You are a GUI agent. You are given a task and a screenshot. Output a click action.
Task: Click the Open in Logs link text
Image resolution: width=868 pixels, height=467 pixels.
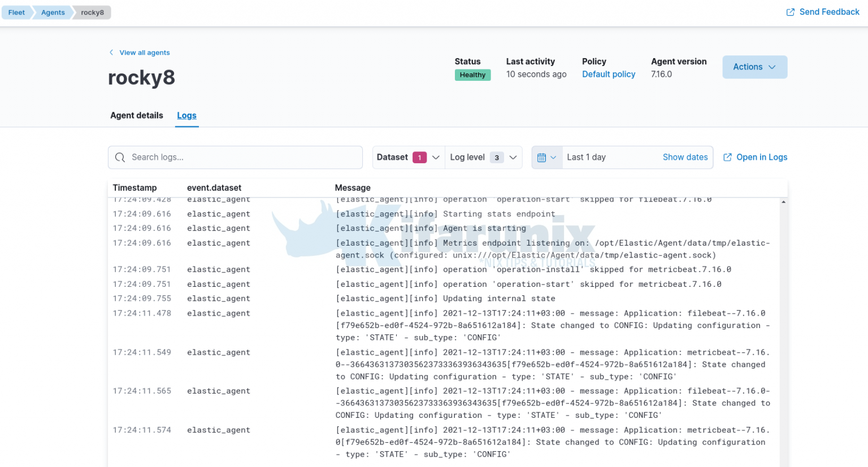(x=761, y=158)
